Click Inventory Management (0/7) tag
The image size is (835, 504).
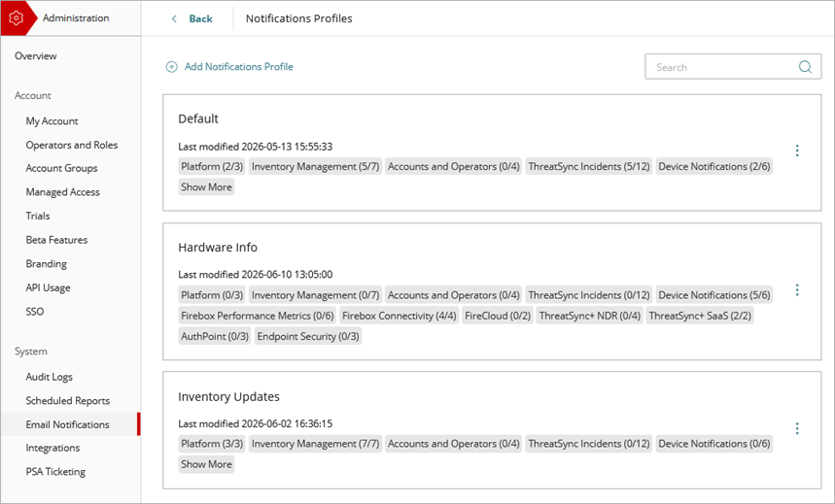(315, 295)
